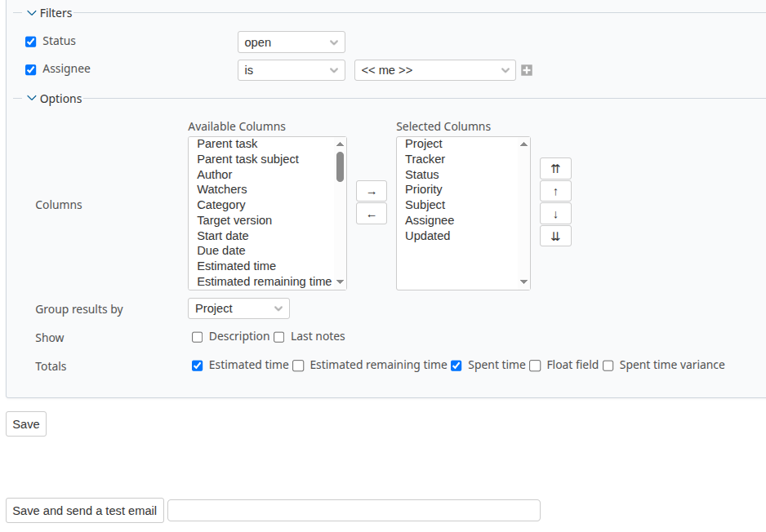
Task: Move selected column up one position
Action: 555,191
